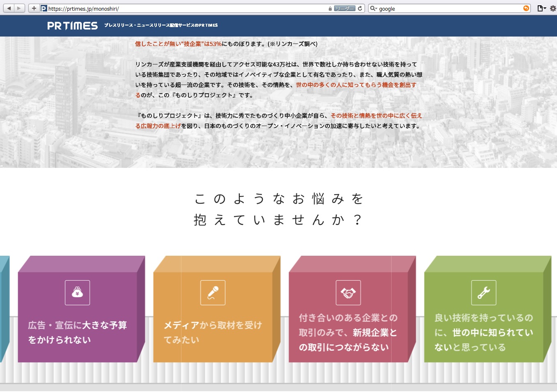Image resolution: width=557 pixels, height=392 pixels.
Task: Click the URL address field
Action: point(185,9)
